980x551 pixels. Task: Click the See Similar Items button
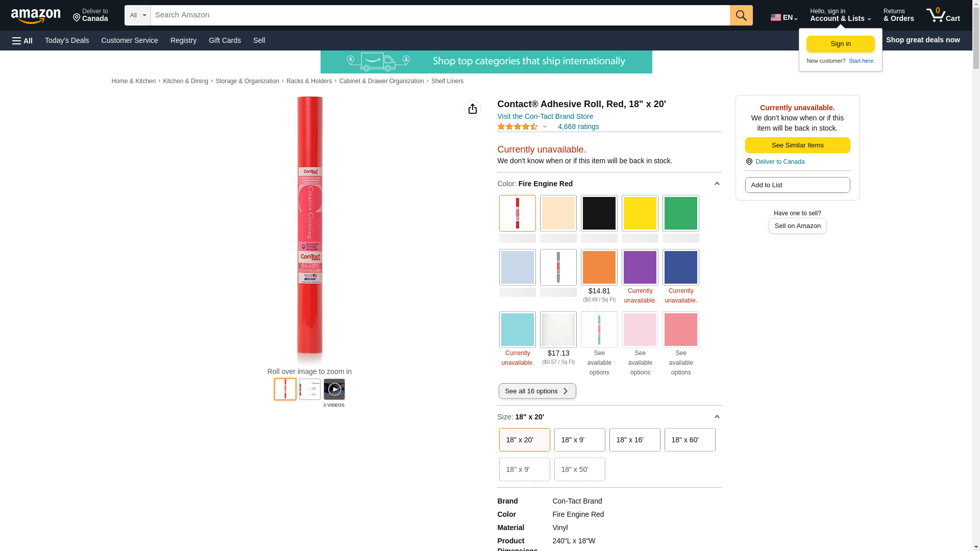point(797,145)
